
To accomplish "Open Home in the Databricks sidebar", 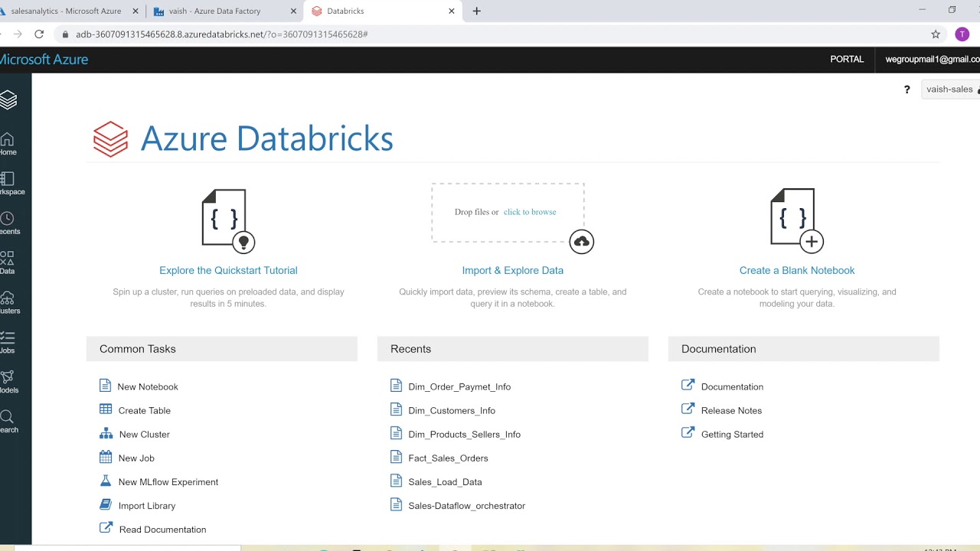I will [x=8, y=144].
